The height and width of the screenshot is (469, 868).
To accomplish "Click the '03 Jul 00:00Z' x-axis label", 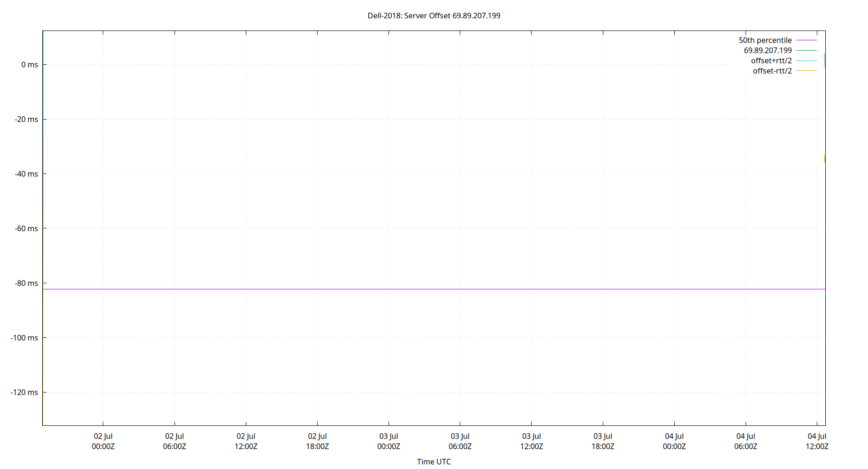I will [x=389, y=441].
